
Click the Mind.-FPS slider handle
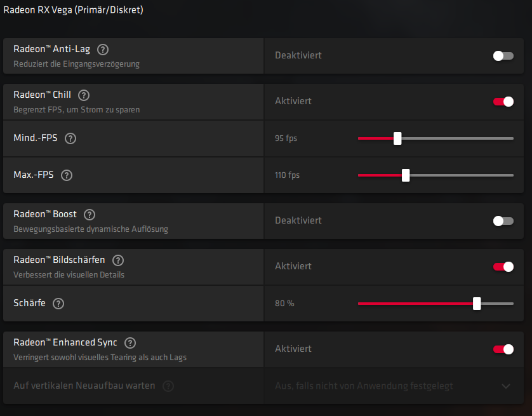tap(397, 138)
